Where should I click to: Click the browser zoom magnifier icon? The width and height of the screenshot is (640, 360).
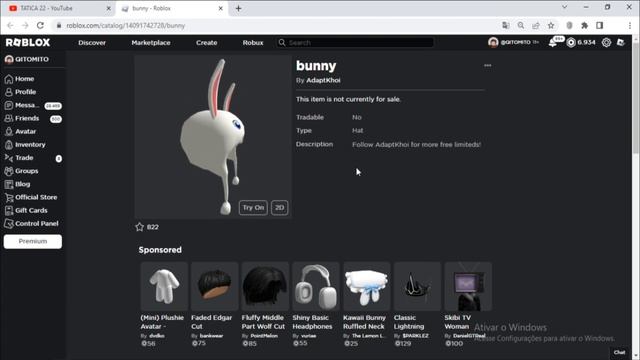(x=521, y=25)
